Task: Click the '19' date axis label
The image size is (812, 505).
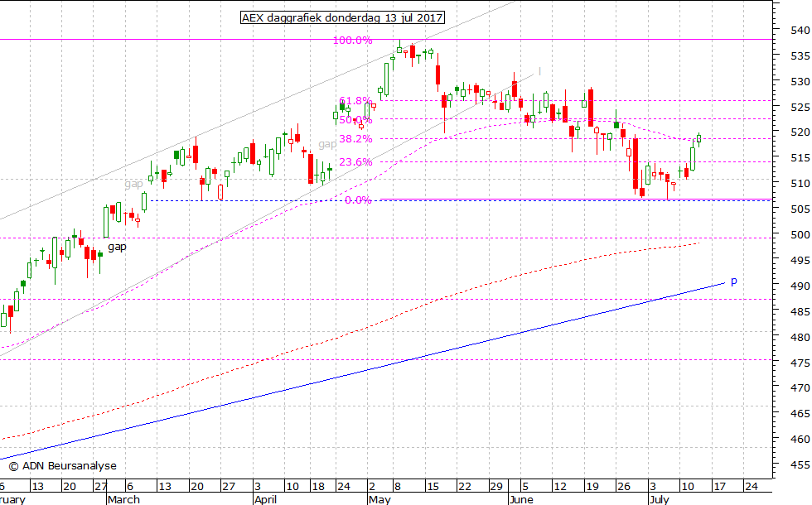Action: (x=592, y=487)
